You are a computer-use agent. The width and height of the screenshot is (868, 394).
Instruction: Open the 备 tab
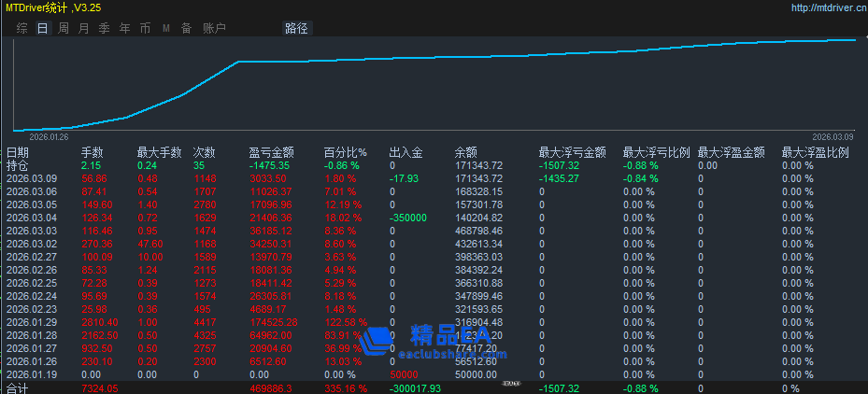(186, 29)
